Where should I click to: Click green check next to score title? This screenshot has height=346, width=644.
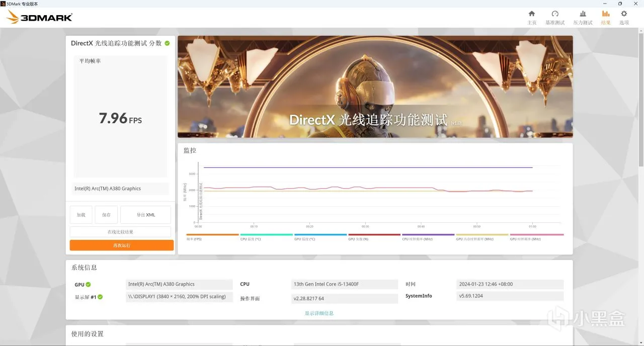click(167, 43)
